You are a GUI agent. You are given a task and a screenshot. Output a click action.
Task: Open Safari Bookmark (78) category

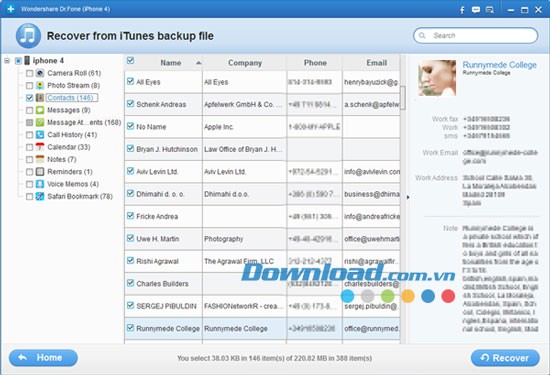[x=80, y=196]
